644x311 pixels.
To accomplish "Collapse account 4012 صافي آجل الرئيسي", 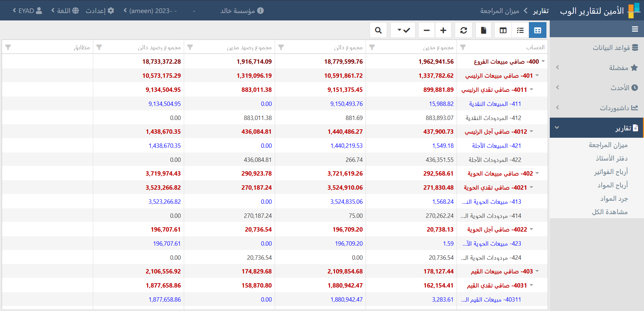I will (x=531, y=131).
